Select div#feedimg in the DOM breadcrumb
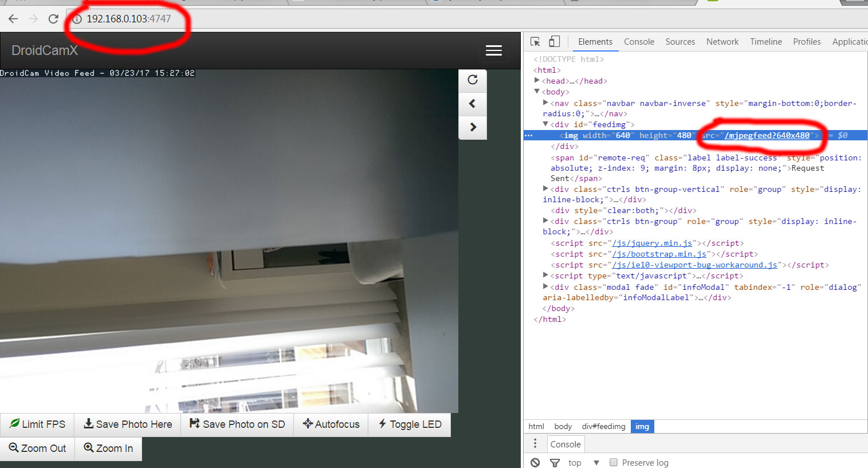This screenshot has height=468, width=868. click(x=604, y=427)
